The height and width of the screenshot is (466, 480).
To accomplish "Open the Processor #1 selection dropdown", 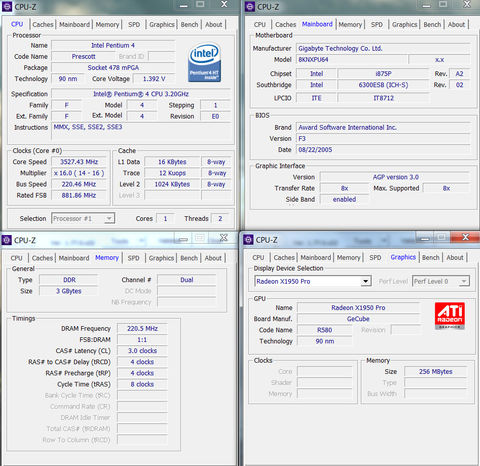I will click(83, 219).
